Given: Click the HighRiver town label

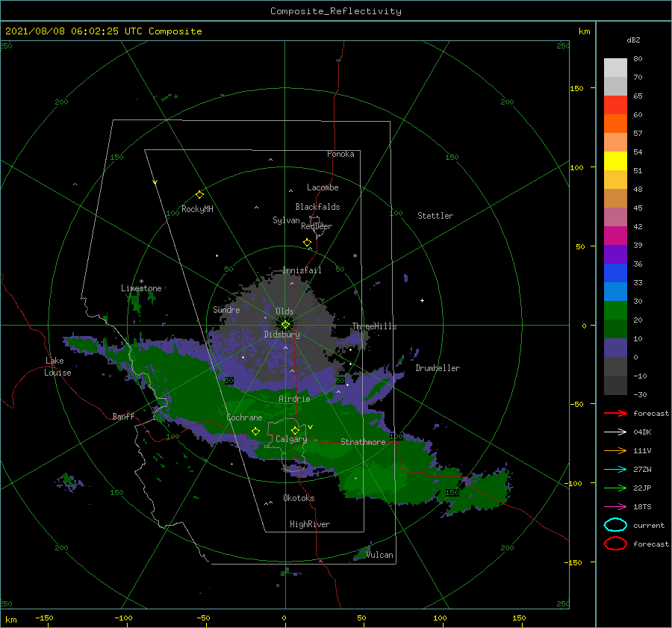Looking at the screenshot, I should coord(310,524).
